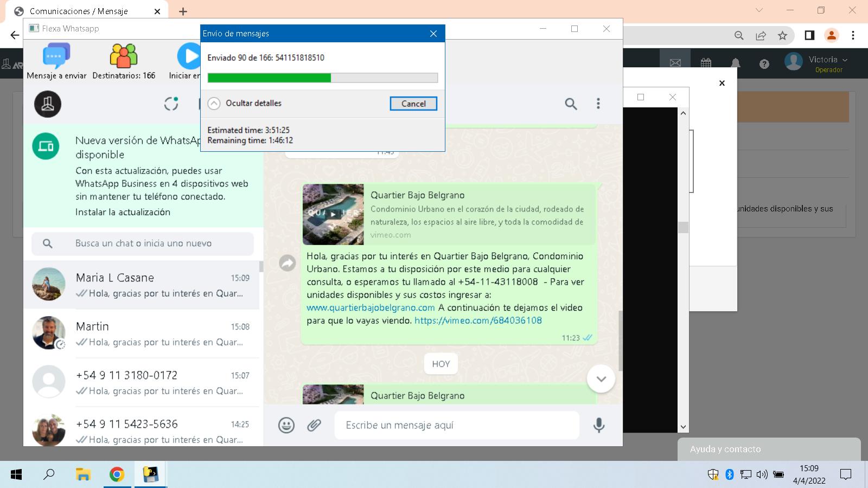Image resolution: width=868 pixels, height=488 pixels.
Task: Open the vimeo.com/684036108 link
Action: (x=478, y=320)
